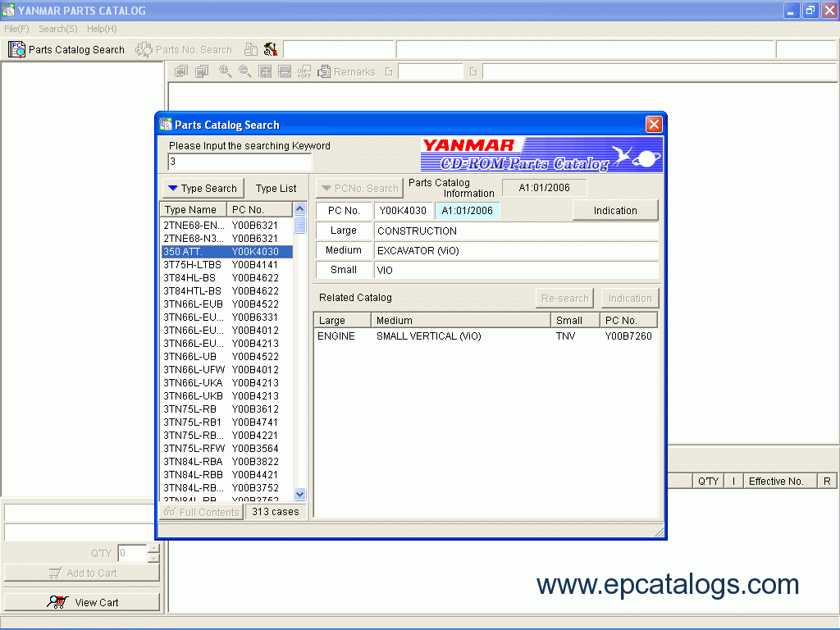
Task: Select the ENGINE related catalog row
Action: click(x=486, y=336)
